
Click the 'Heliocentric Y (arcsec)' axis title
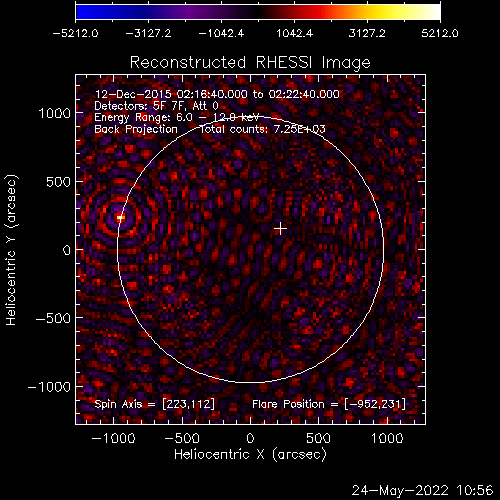(11, 250)
